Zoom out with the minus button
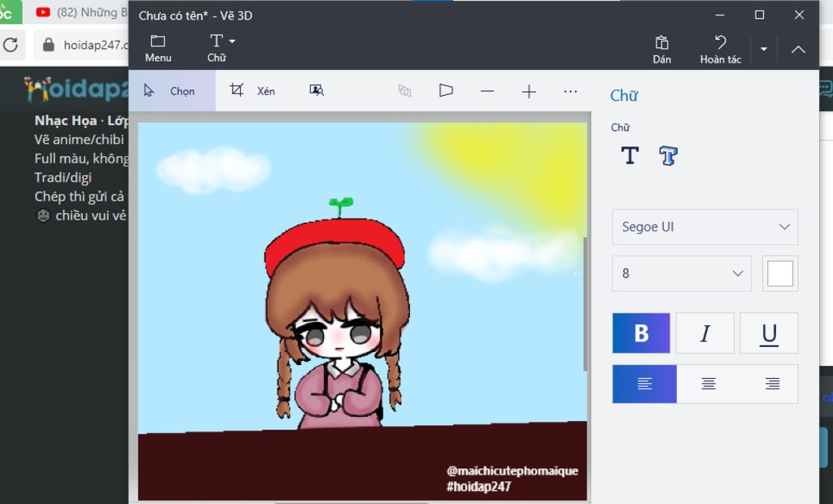Image resolution: width=833 pixels, height=504 pixels. coord(487,91)
